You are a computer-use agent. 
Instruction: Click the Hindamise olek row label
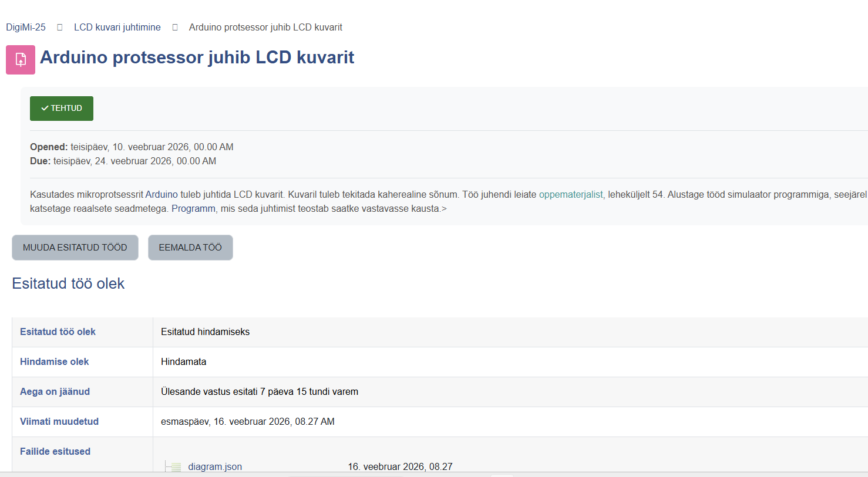coord(55,362)
